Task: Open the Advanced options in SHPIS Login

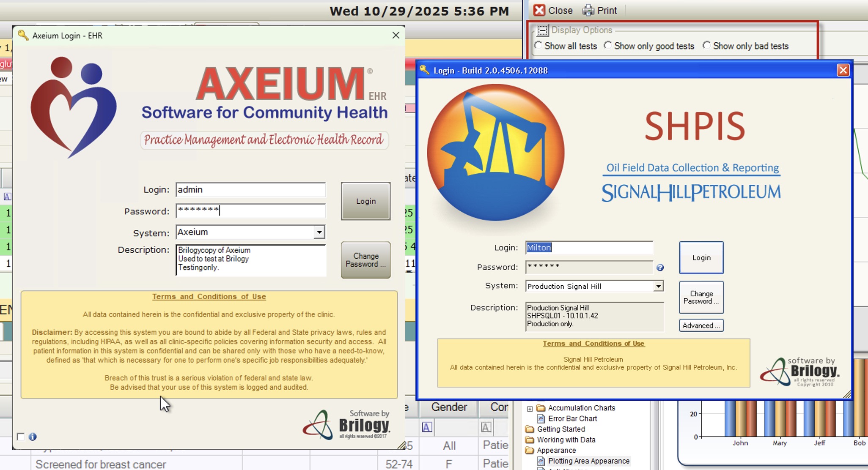Action: point(701,325)
